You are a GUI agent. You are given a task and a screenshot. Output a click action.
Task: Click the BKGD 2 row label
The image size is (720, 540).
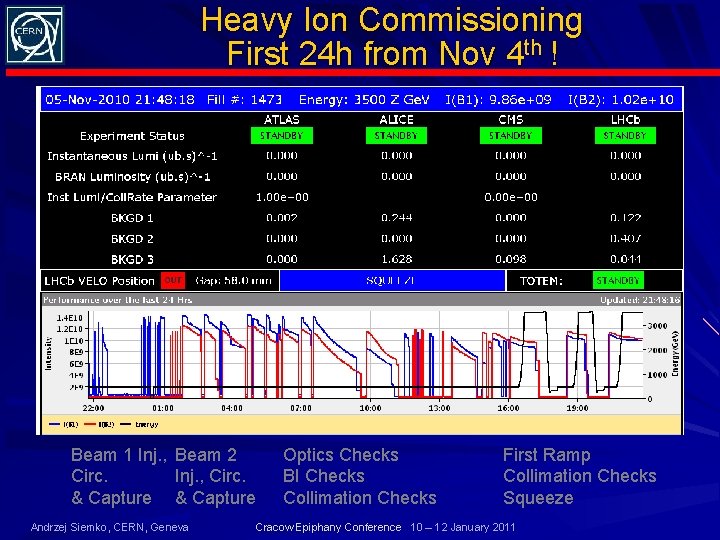click(x=132, y=239)
